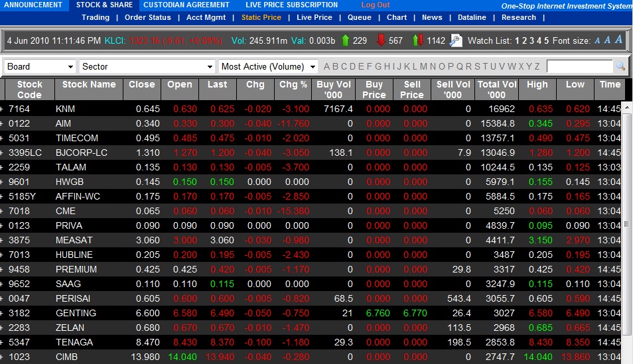Click stock name HUBLINE
The image size is (633, 364).
click(x=74, y=255)
